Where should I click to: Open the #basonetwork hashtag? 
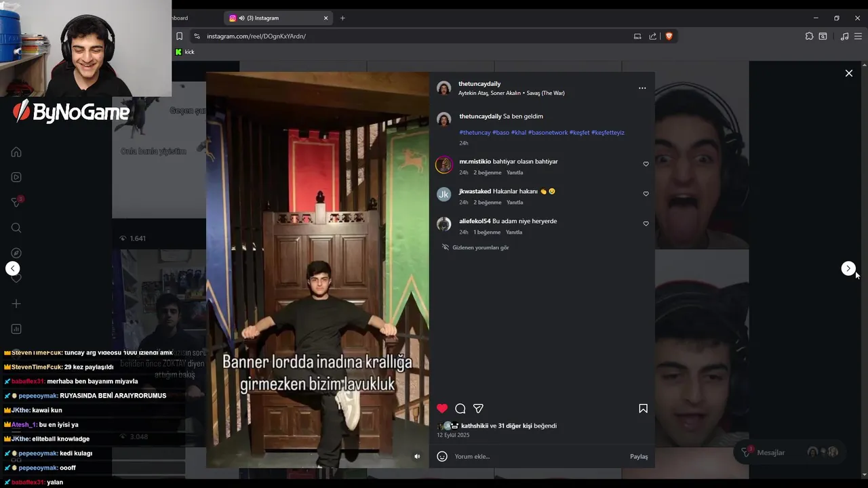pyautogui.click(x=548, y=132)
